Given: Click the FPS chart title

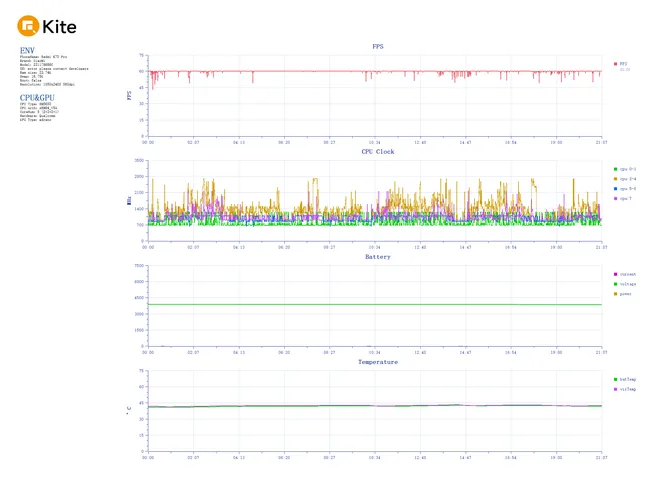Looking at the screenshot, I should (x=377, y=46).
